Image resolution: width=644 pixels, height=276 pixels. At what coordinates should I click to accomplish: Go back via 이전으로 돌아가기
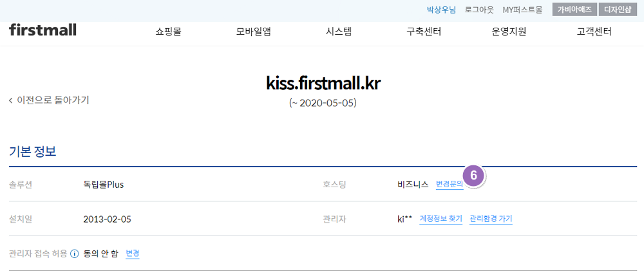point(49,100)
